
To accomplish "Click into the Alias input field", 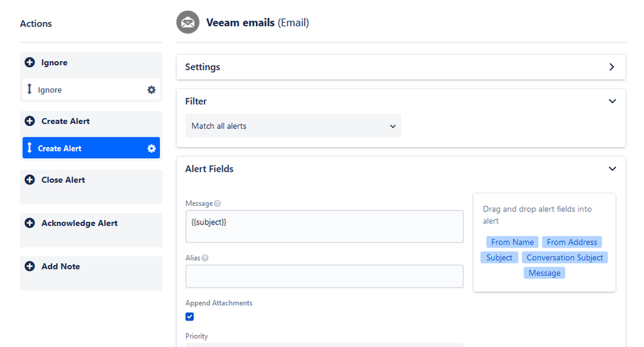I will [x=324, y=276].
